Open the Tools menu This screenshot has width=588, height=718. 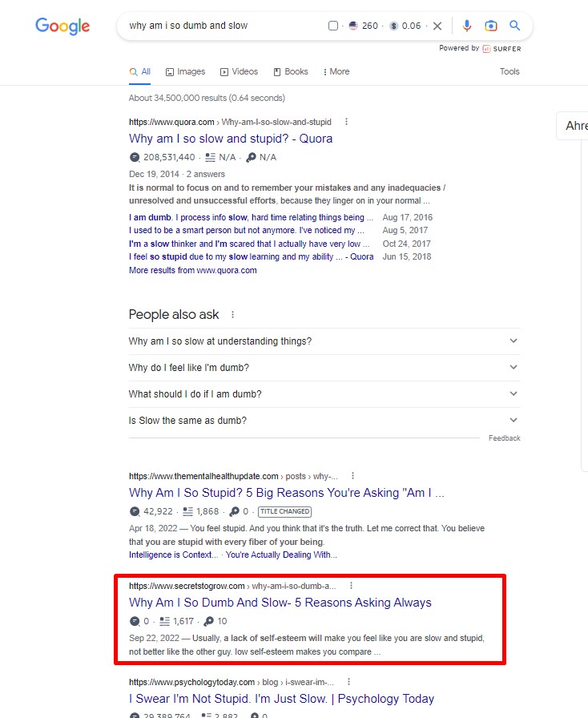(x=509, y=71)
